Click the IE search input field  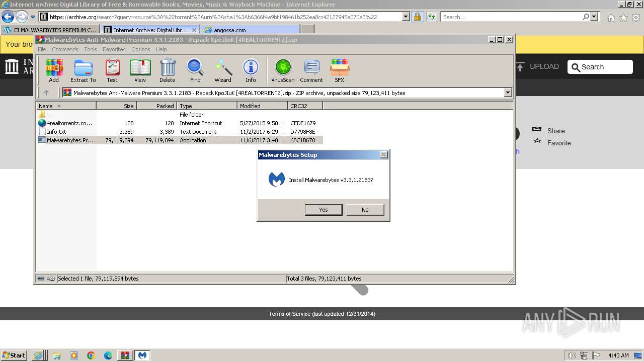tap(511, 17)
